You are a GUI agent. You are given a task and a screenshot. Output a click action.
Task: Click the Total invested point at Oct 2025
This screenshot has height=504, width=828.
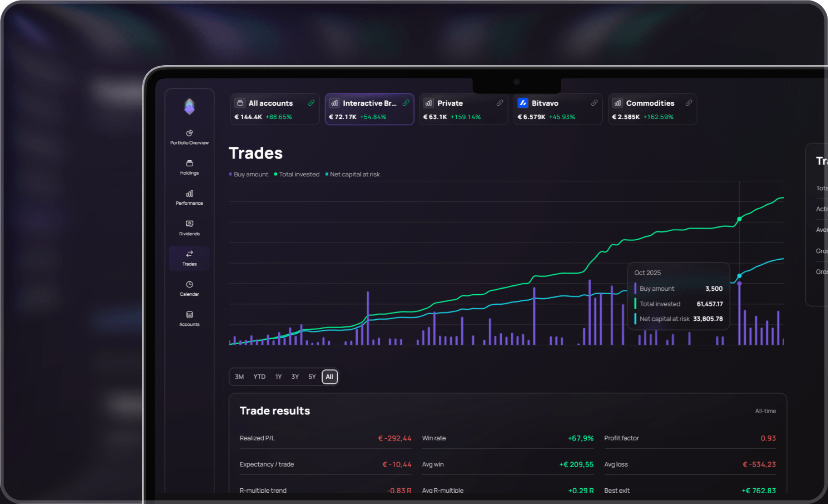point(739,219)
